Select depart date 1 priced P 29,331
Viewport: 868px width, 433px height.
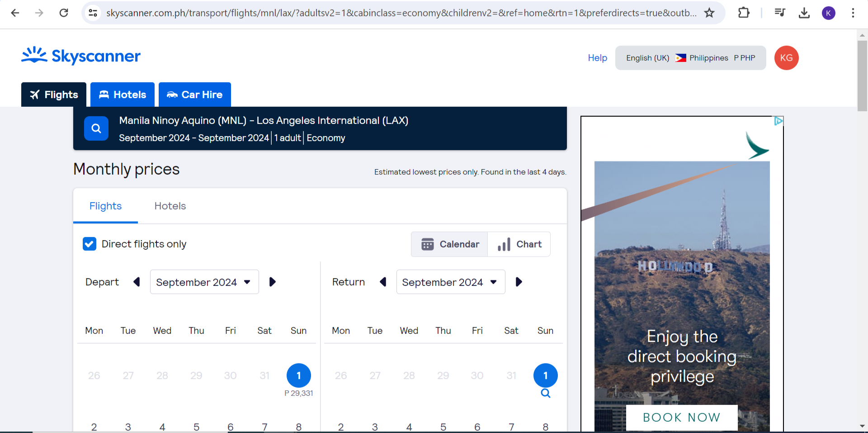pos(299,376)
